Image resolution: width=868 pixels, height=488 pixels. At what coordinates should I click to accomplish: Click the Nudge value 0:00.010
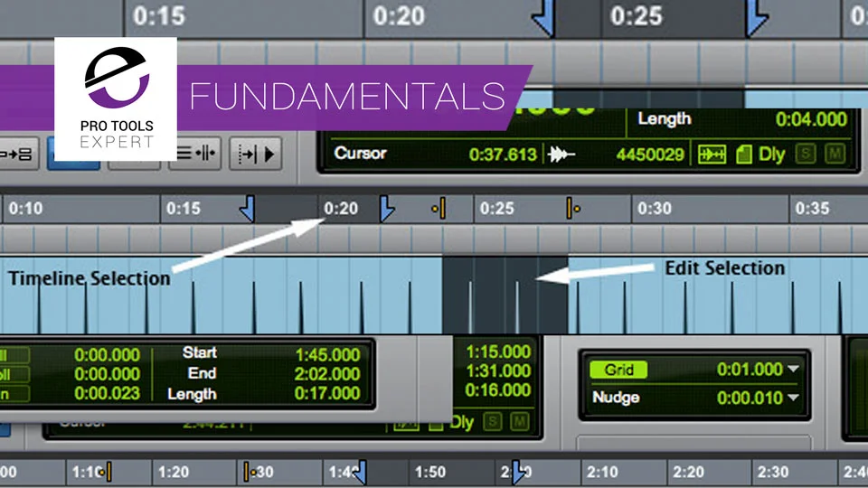point(750,398)
